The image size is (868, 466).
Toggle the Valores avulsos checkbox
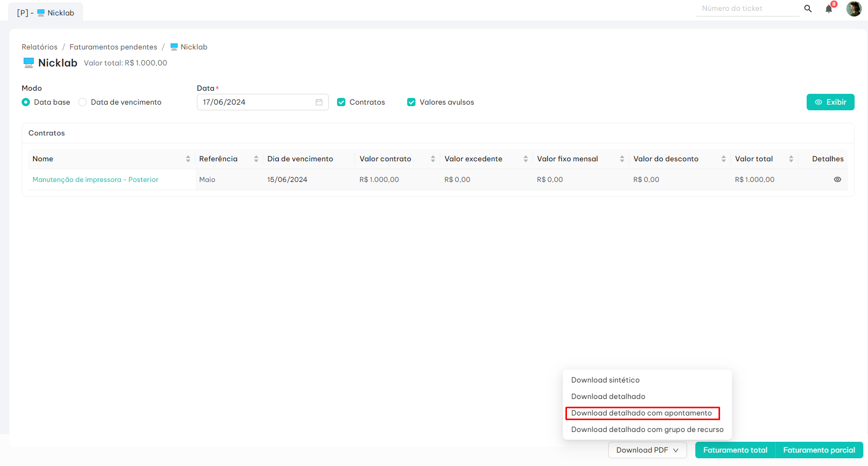[411, 102]
